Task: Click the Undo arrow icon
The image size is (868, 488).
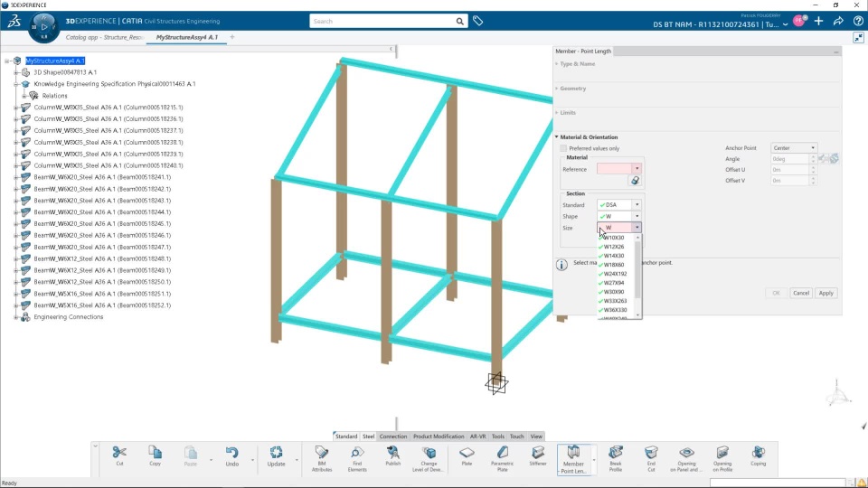Action: (232, 453)
